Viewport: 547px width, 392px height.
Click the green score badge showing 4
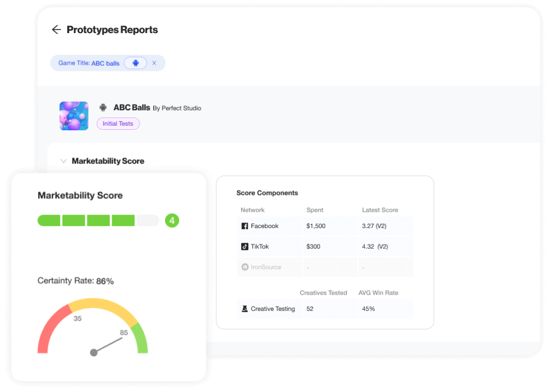pos(172,221)
